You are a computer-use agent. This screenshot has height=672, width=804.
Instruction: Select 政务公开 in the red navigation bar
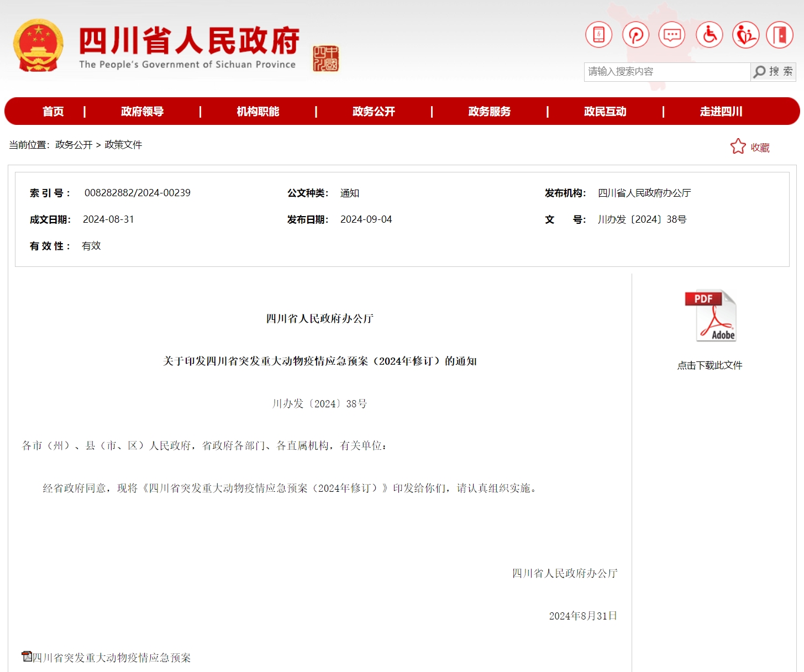point(374,112)
